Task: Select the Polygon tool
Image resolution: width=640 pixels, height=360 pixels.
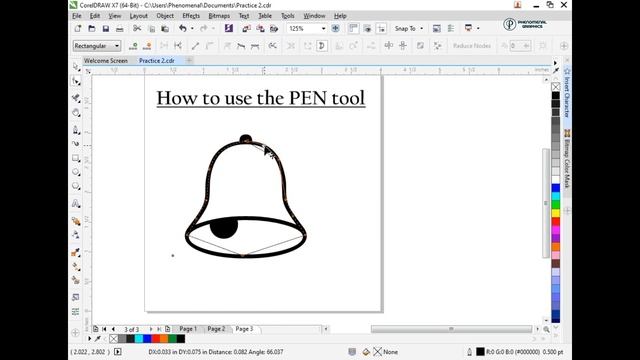Action: pyautogui.click(x=76, y=186)
